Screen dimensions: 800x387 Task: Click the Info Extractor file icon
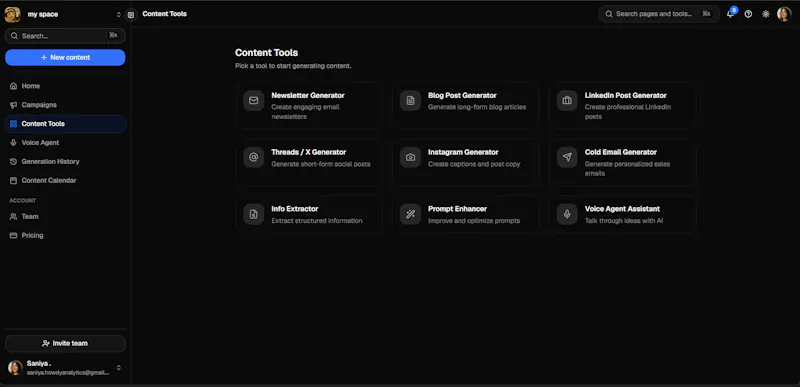point(254,214)
